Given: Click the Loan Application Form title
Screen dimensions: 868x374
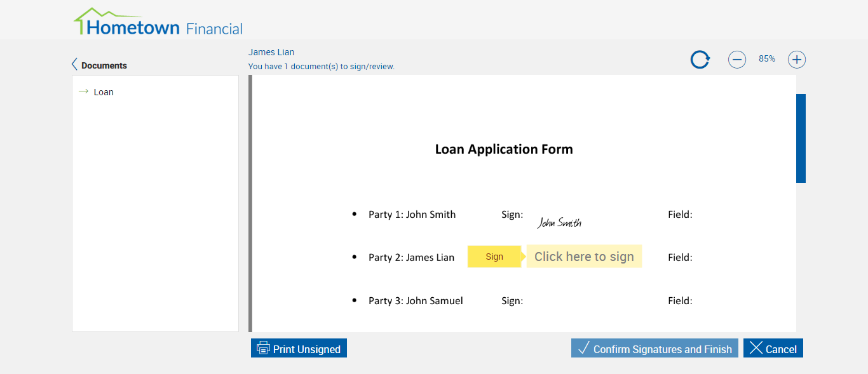Looking at the screenshot, I should [x=504, y=149].
